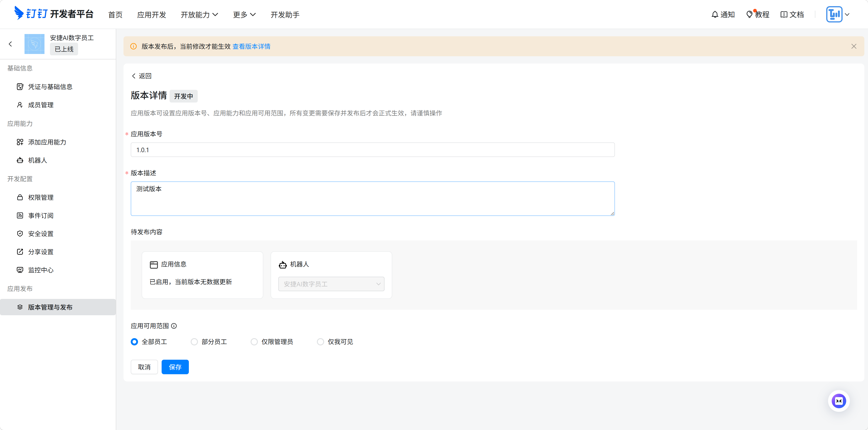Open 成员管理 in sidebar
The width and height of the screenshot is (868, 430).
(x=58, y=105)
